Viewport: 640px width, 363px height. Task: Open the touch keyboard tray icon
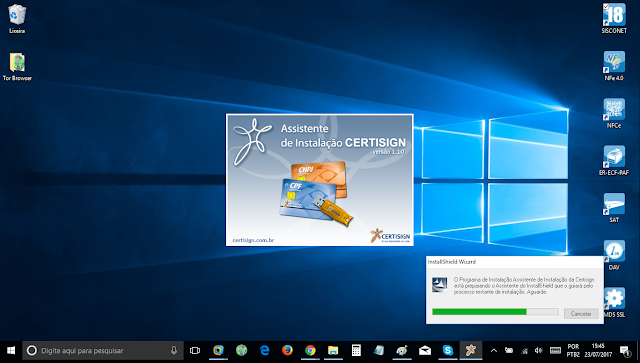[x=556, y=351]
